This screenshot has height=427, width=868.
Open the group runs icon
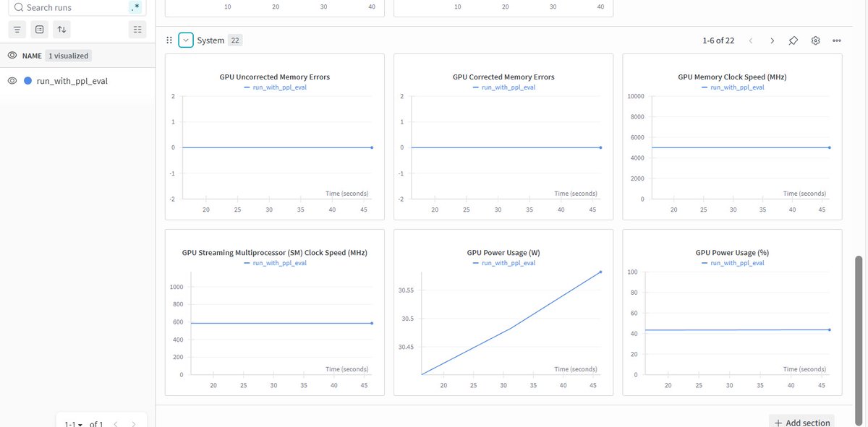(40, 30)
